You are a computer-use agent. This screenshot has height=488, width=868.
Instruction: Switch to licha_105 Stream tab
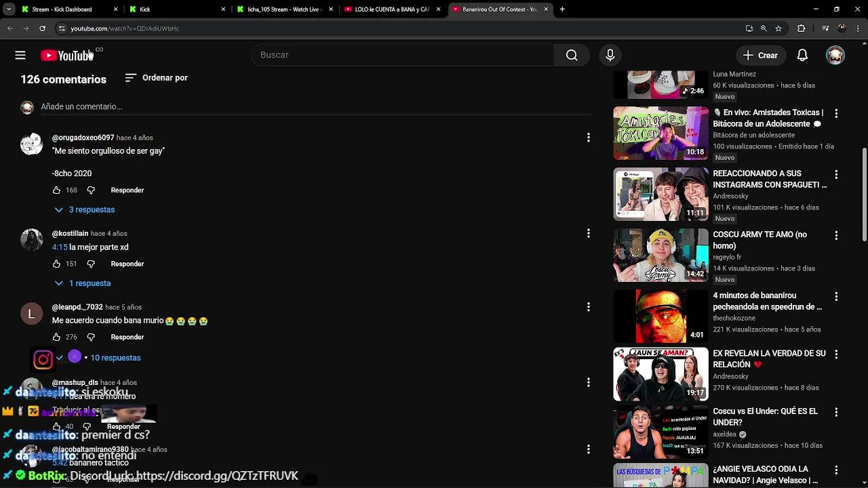coord(283,9)
